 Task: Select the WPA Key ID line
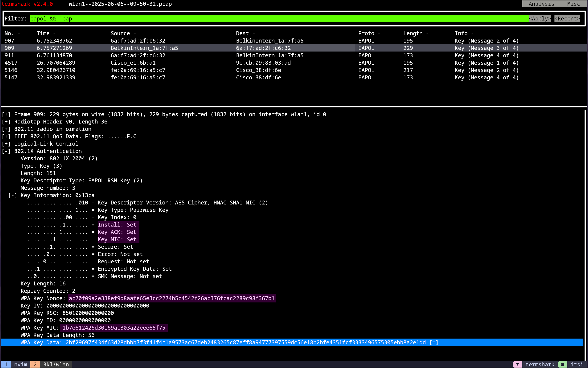66,321
